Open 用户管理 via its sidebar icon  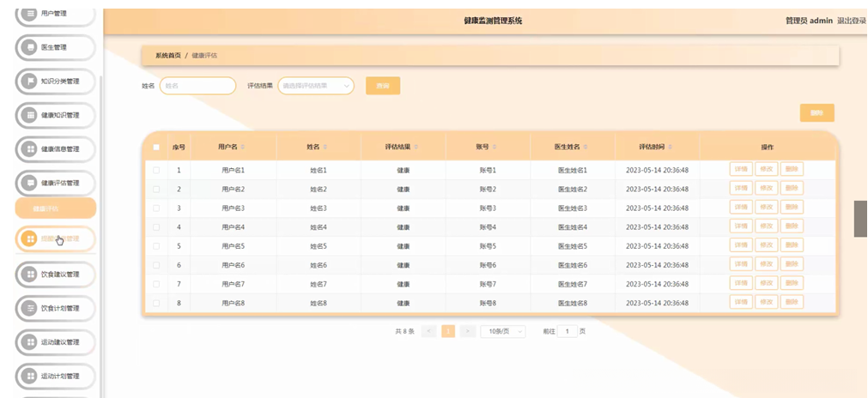(29, 13)
